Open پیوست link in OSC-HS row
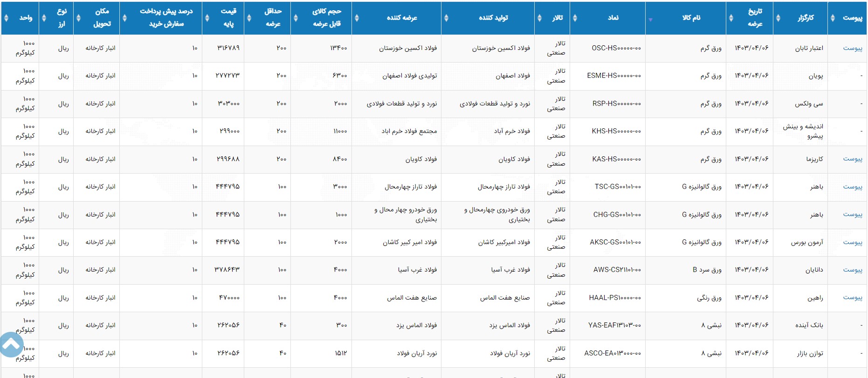 click(x=852, y=48)
